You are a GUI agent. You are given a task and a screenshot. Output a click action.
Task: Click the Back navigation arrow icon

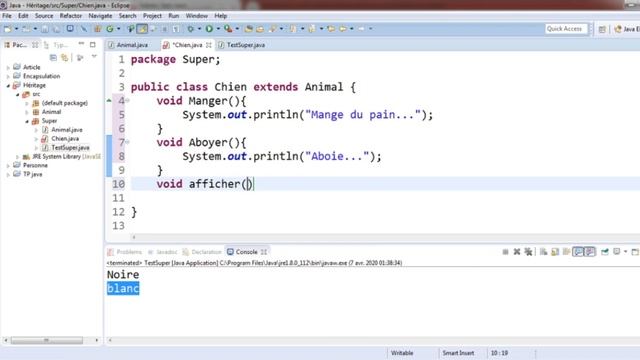[x=343, y=29]
